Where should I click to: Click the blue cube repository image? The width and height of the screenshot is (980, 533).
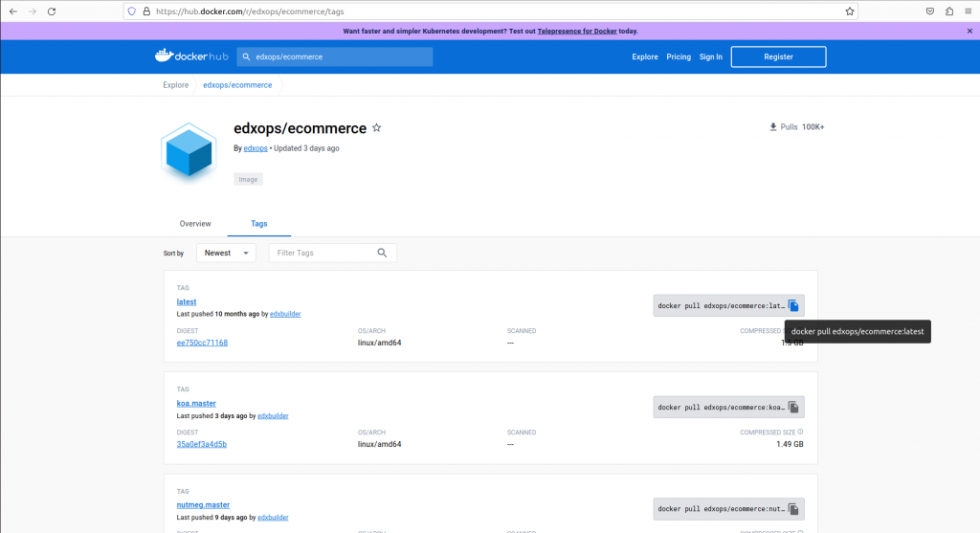tap(189, 153)
